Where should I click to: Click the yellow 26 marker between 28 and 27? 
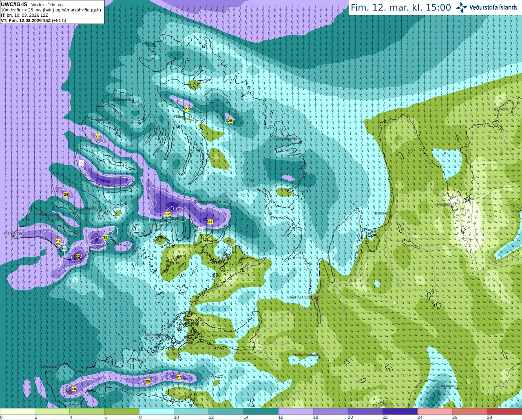(x=148, y=381)
